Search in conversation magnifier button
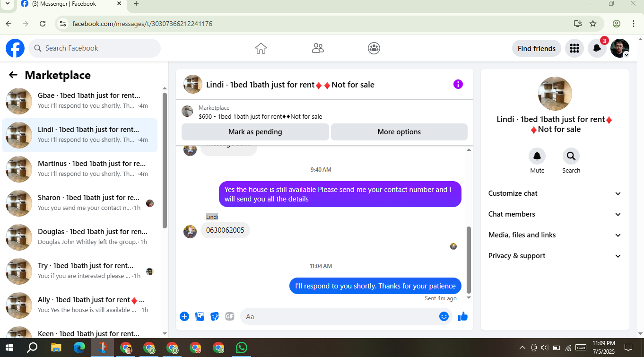This screenshot has height=357, width=644. click(x=571, y=156)
